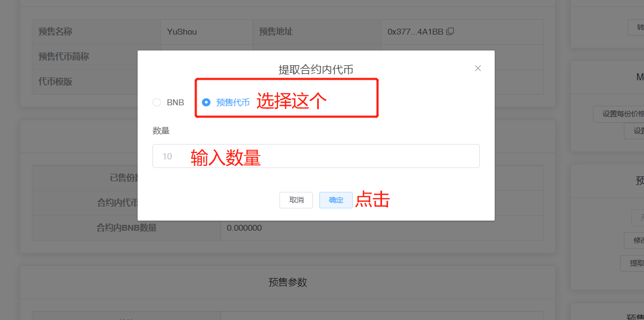644x320 pixels.
Task: Confirm with the 确定 button
Action: [336, 200]
